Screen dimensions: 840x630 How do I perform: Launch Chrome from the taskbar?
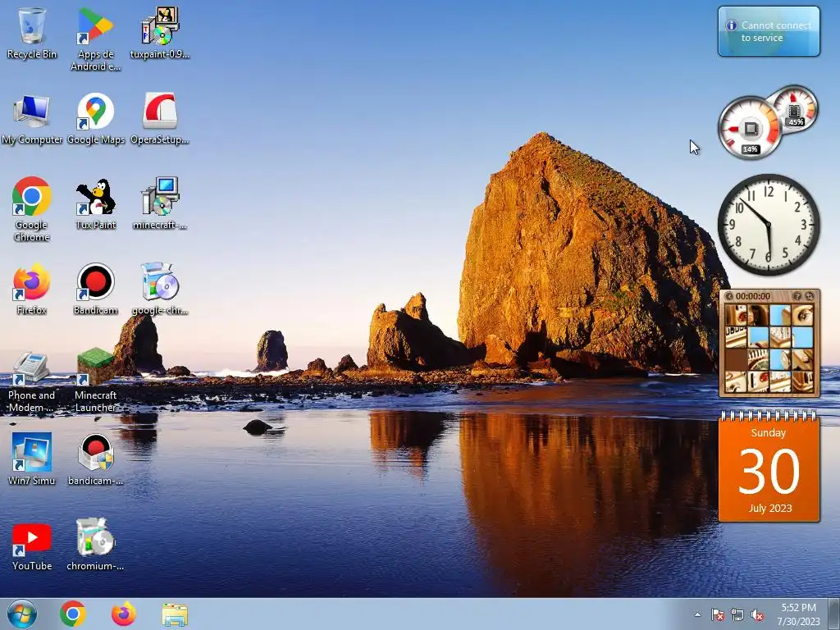[73, 614]
